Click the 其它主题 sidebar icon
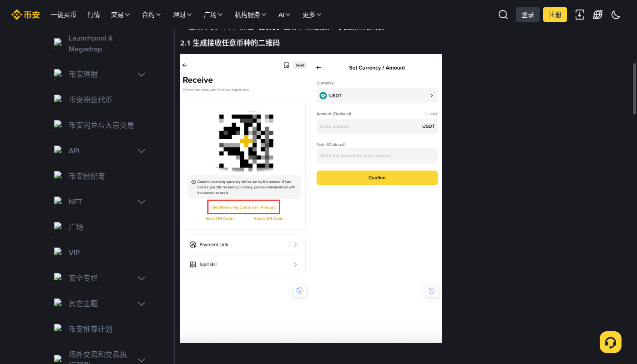Screen dimensions: 637x364 (x=58, y=303)
